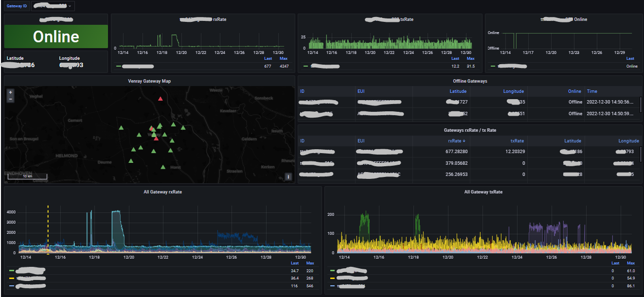Click green series color swatch in txRate legend

coord(332,270)
